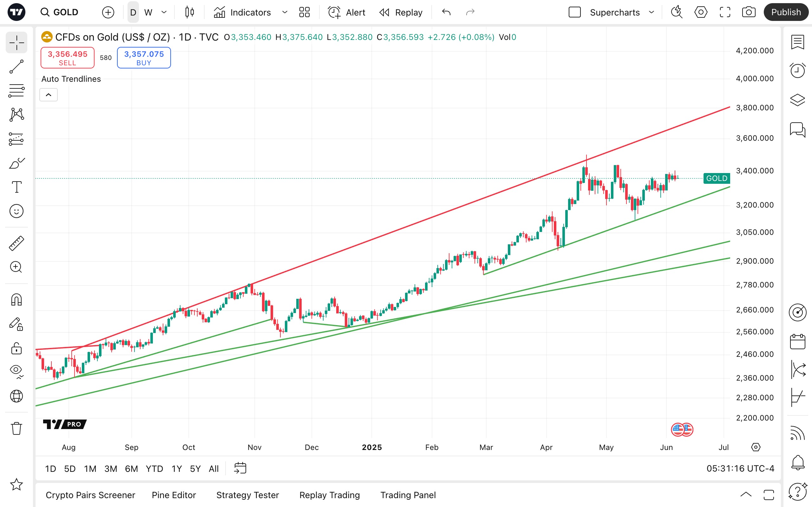Screen dimensions: 812x507
Task: Select the Text annotation tool
Action: (16, 187)
